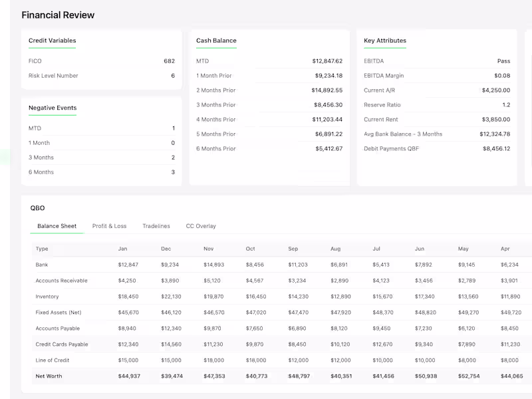The height and width of the screenshot is (399, 532).
Task: Select the 3 Months Prior cash balance row
Action: pyautogui.click(x=269, y=105)
